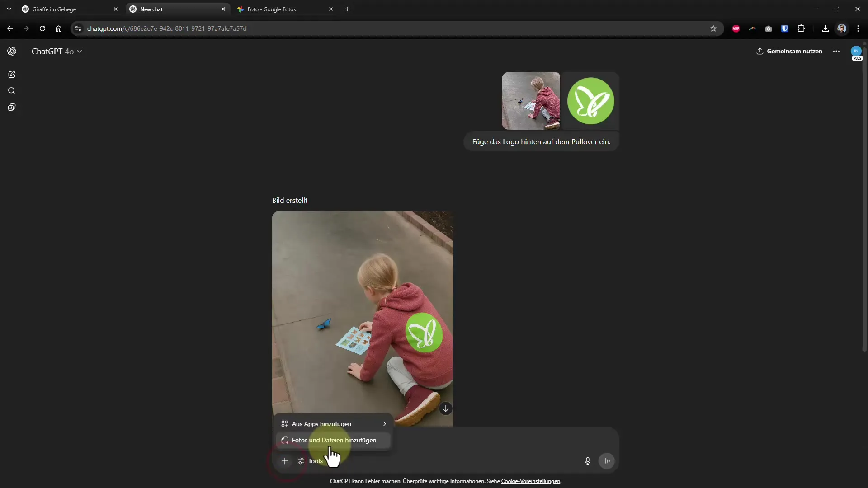Go back with the browser back arrow
This screenshot has height=488, width=868.
[x=10, y=28]
